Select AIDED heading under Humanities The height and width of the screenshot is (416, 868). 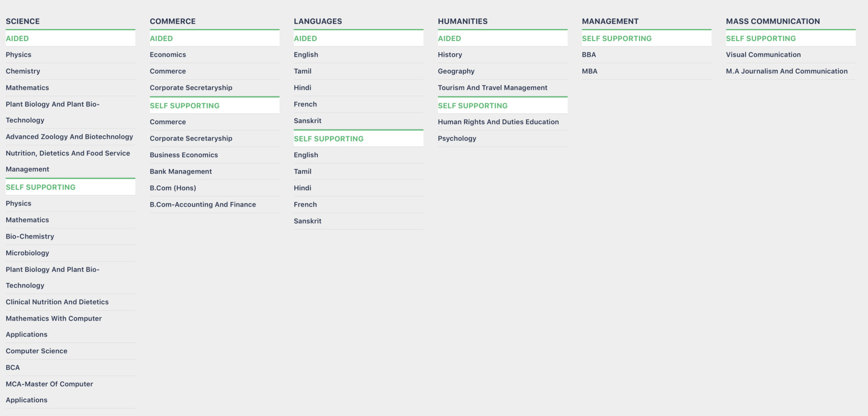click(x=449, y=38)
